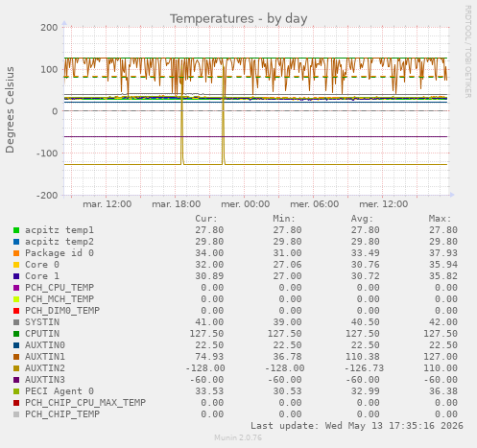Image resolution: width=477 pixels, height=448 pixels.
Task: Click the AUXTIN2 average value -126.73
Action: click(x=364, y=368)
